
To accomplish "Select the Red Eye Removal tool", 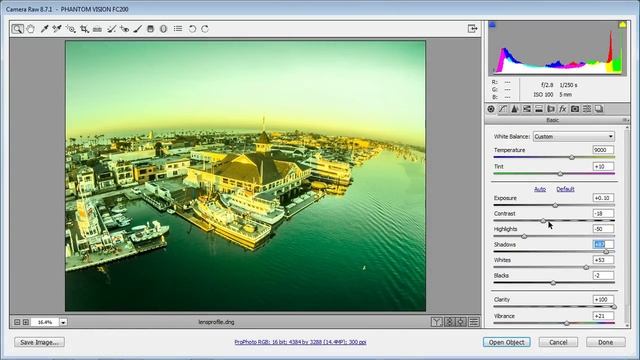I will tap(124, 29).
